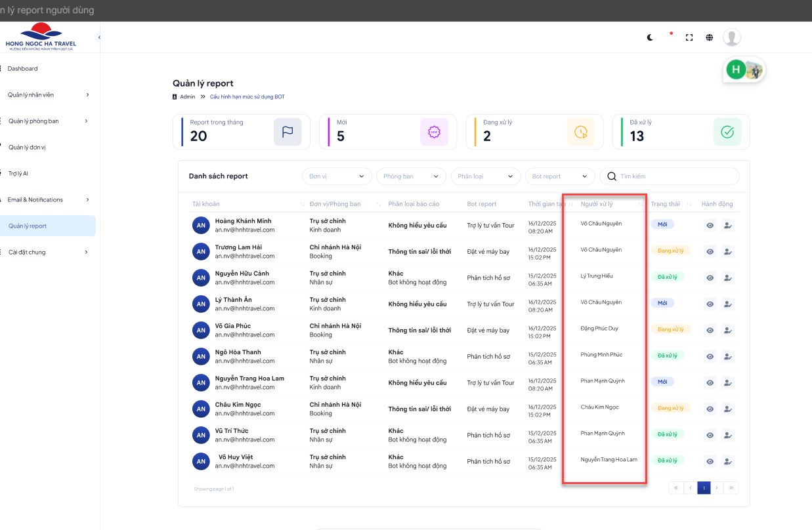
Task: Assign handler for Trương Lam Hải report
Action: pos(727,251)
